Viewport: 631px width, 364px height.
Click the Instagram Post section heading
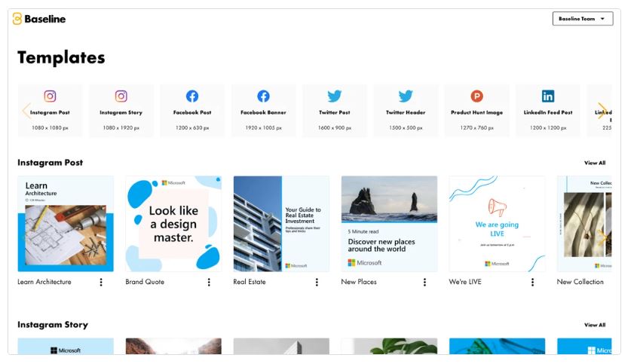pyautogui.click(x=51, y=163)
